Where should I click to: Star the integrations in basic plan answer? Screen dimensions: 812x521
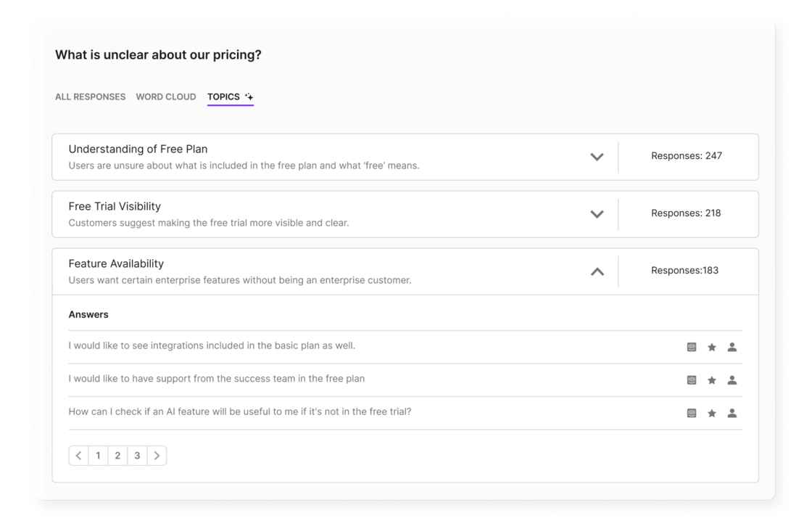712,347
